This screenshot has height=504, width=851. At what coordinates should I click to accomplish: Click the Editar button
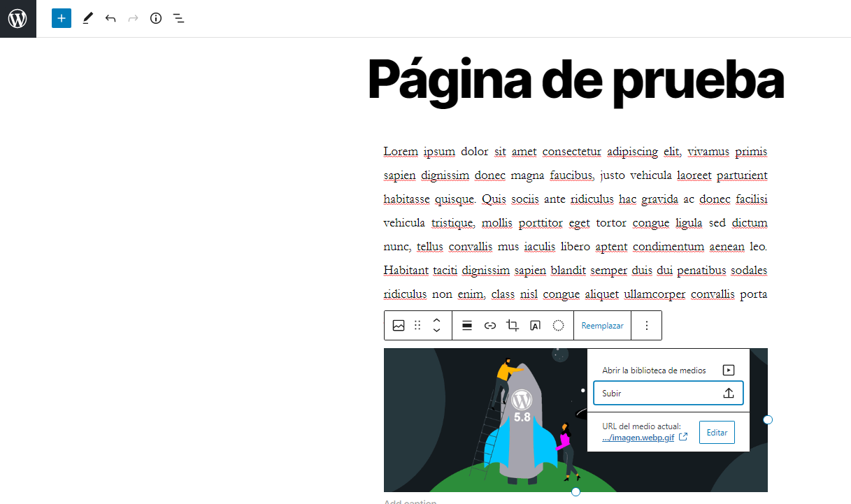point(717,433)
